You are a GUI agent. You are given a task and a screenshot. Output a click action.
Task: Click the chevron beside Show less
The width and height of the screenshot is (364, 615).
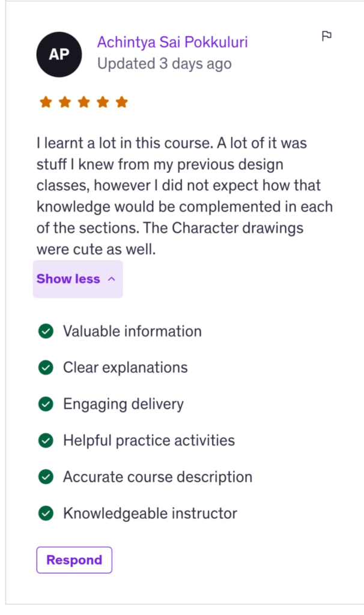tap(111, 279)
